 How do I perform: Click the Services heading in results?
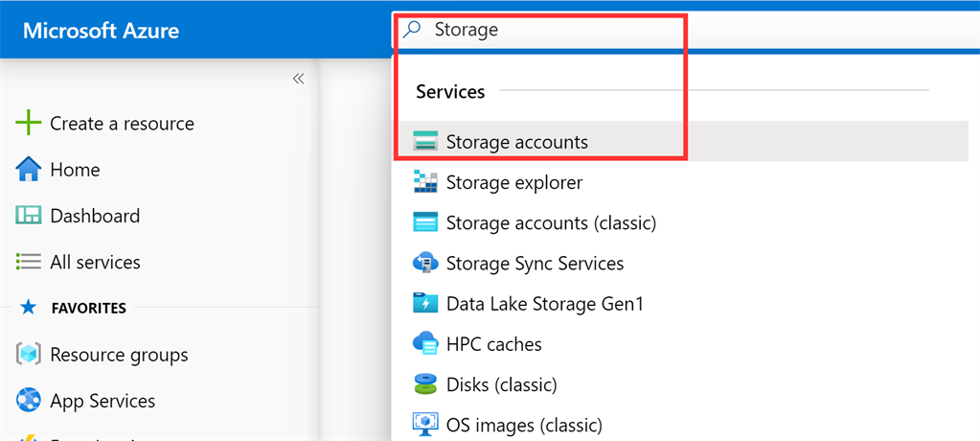coord(450,91)
